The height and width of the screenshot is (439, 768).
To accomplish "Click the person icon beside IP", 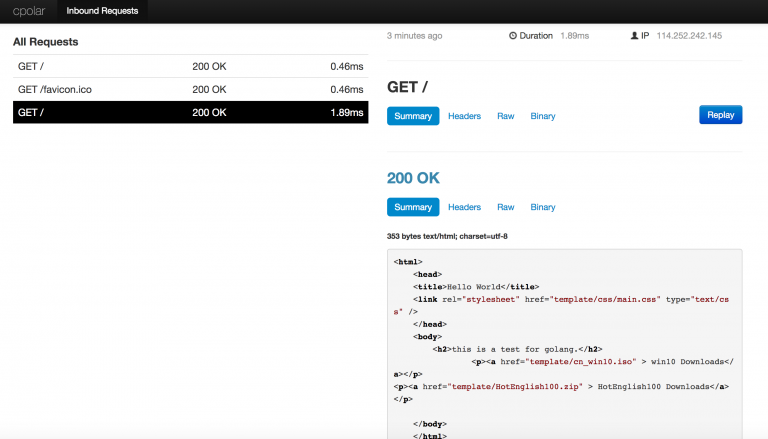I will point(634,36).
